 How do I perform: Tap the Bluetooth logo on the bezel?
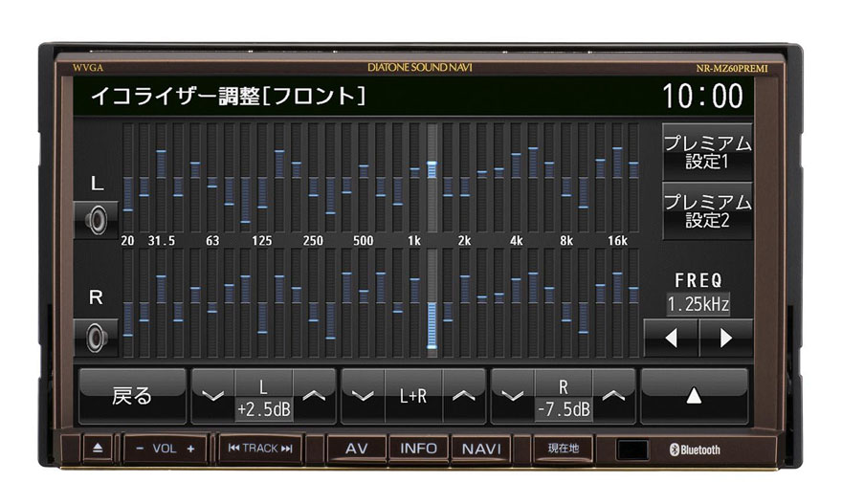[x=695, y=449]
